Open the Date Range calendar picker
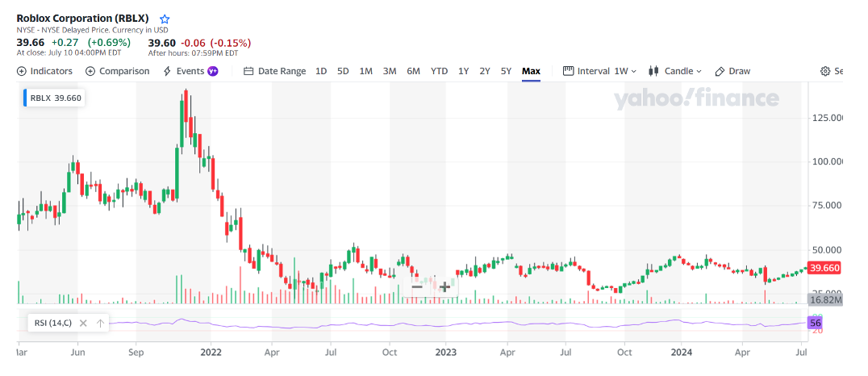The image size is (868, 376). coord(274,71)
